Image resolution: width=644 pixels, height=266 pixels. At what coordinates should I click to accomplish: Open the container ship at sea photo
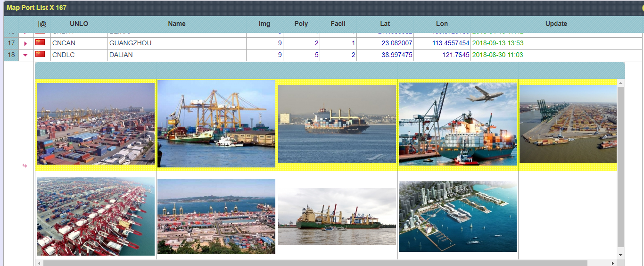(x=337, y=124)
